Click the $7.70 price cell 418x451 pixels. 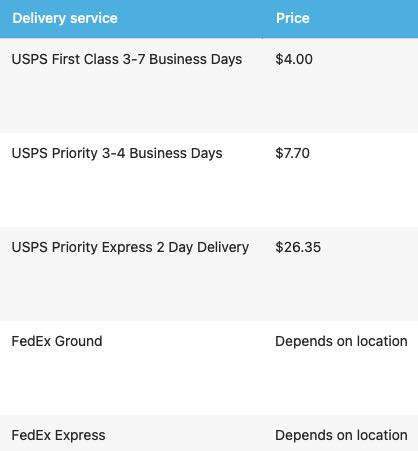coord(292,153)
